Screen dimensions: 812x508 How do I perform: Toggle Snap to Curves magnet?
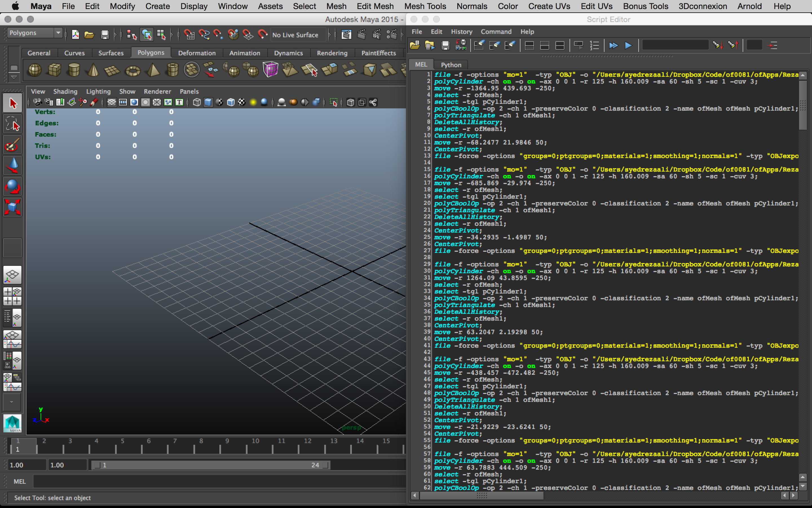coord(204,35)
